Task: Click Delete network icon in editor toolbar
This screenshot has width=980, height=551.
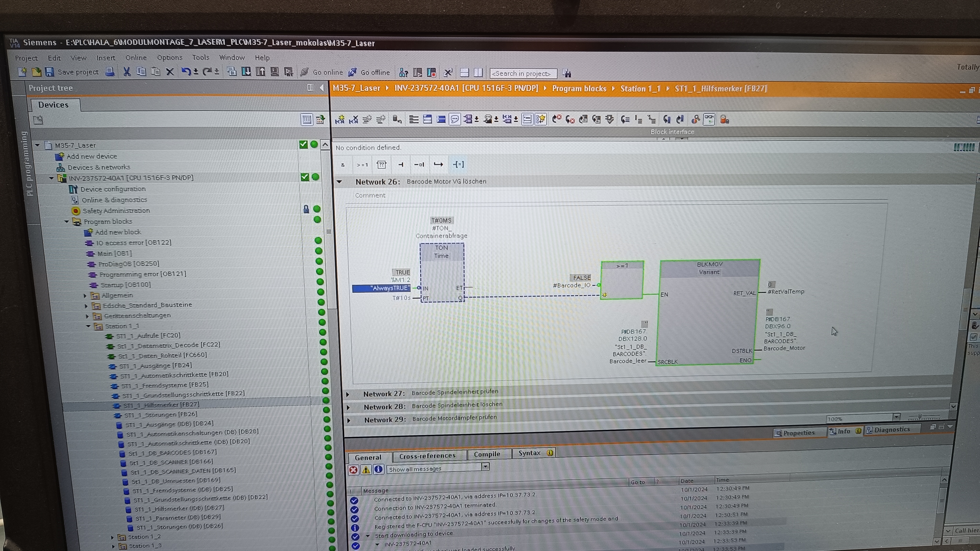Action: (x=354, y=119)
